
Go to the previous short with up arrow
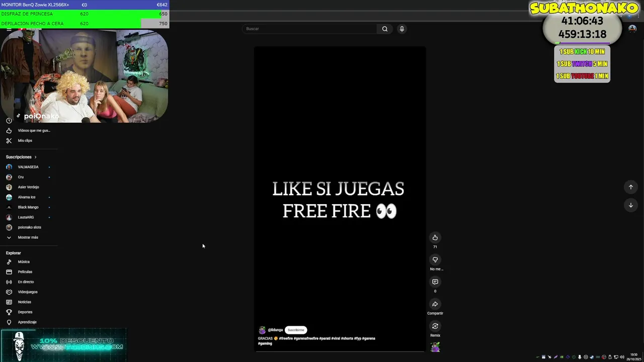pyautogui.click(x=630, y=187)
